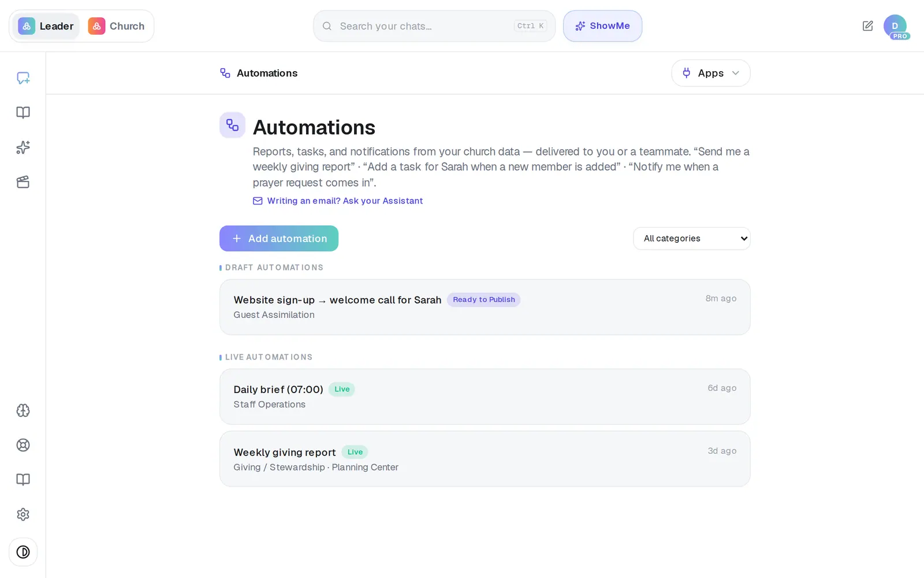Open the Weekly giving report automation
The width and height of the screenshot is (924, 578).
point(485,459)
